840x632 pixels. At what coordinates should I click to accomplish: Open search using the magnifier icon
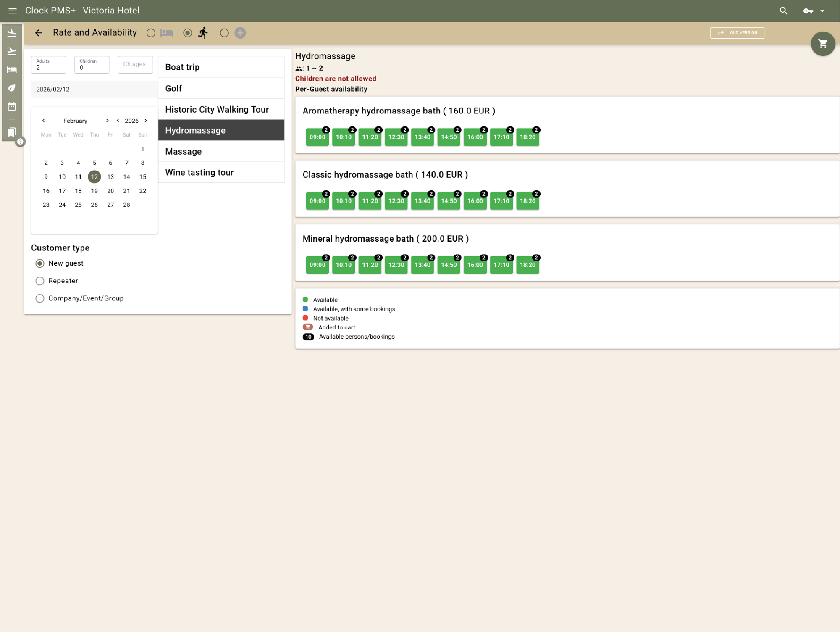(x=784, y=11)
